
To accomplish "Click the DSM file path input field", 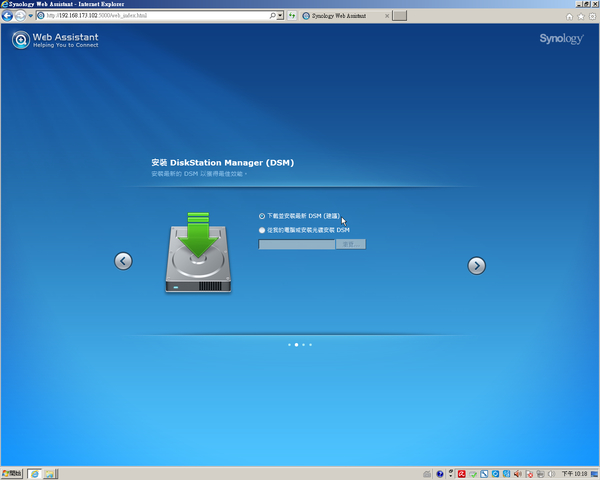I will (x=297, y=244).
